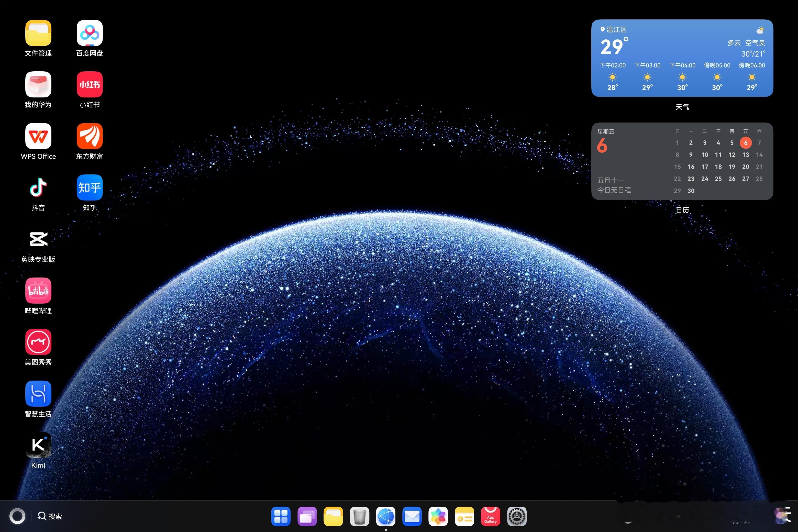
Task: Open WPS Office desktop icon
Action: (x=38, y=136)
